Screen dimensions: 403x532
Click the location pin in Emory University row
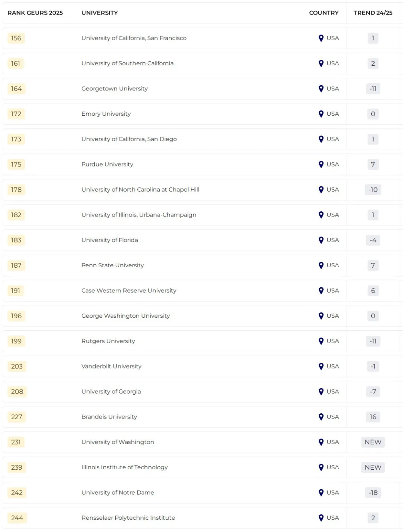321,114
